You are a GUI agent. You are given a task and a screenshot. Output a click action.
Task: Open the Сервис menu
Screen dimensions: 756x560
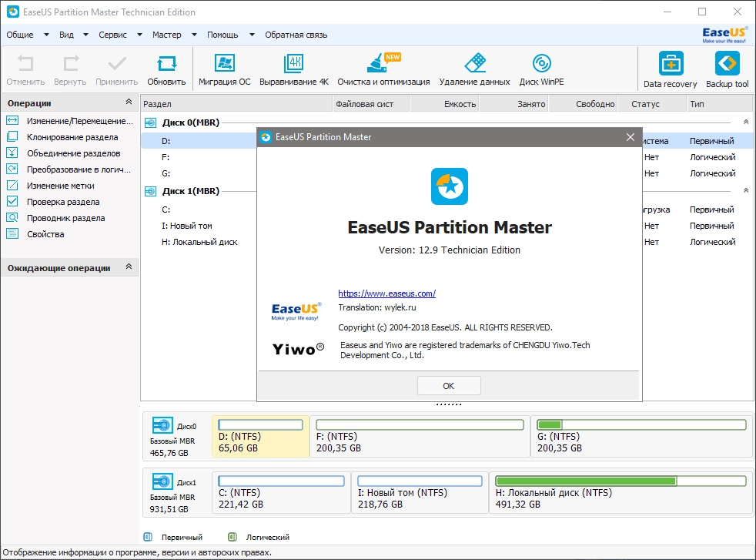pyautogui.click(x=113, y=35)
